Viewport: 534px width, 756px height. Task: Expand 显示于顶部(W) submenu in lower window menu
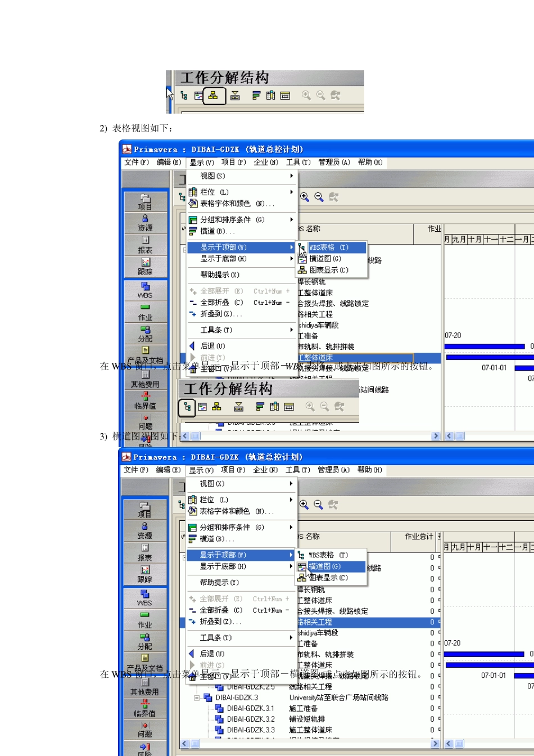pos(241,555)
